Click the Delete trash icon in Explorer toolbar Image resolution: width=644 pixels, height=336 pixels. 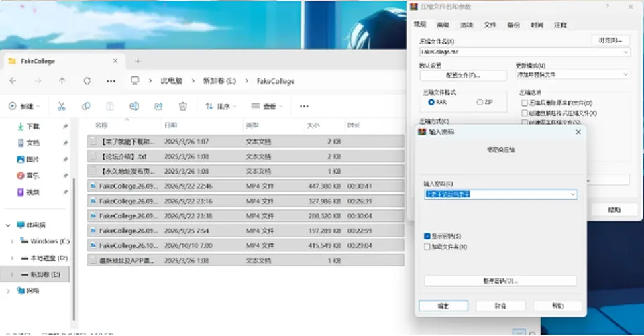(x=182, y=107)
